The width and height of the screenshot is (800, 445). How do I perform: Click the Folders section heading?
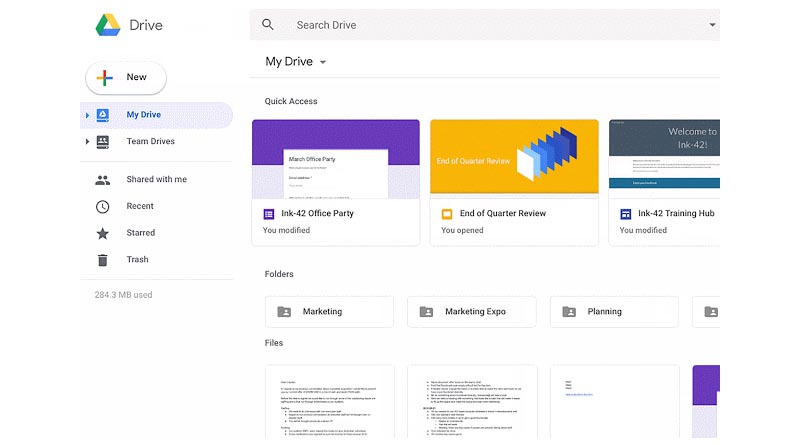point(279,274)
